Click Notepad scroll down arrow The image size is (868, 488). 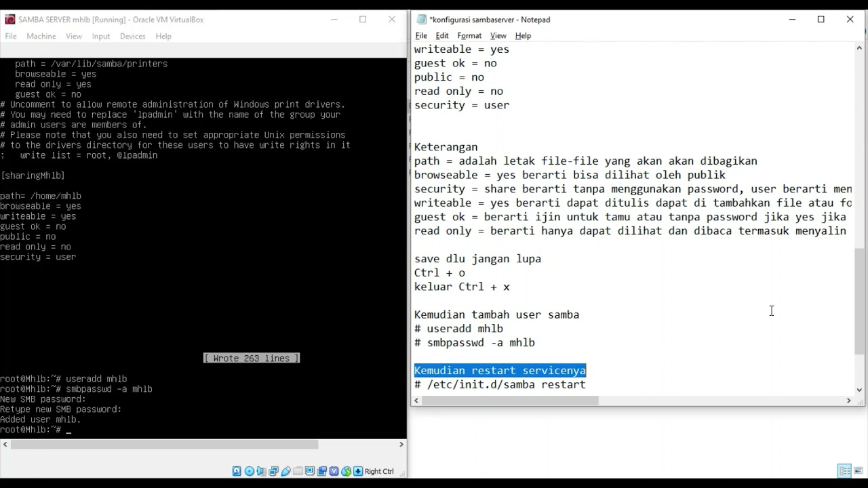point(860,390)
